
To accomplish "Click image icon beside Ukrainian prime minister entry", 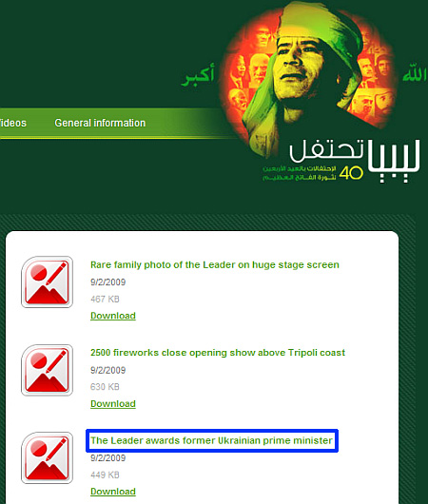I will (47, 457).
